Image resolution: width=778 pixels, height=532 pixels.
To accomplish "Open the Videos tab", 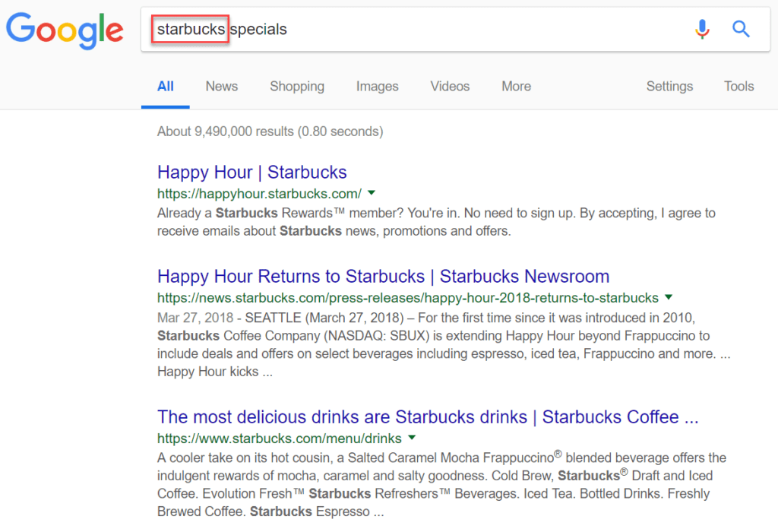I will click(x=450, y=87).
